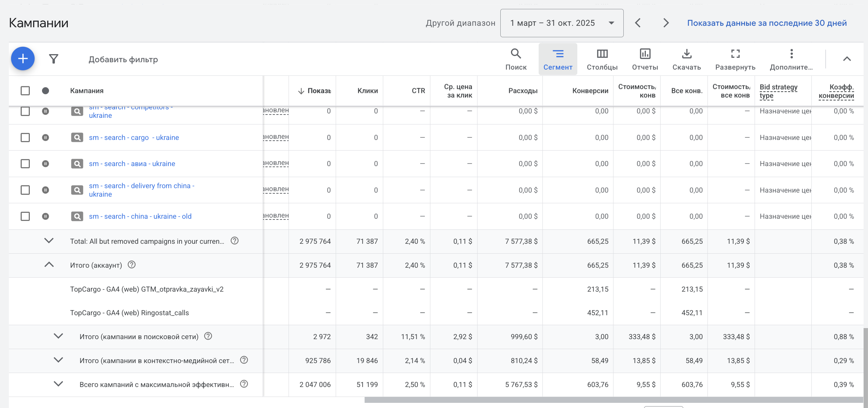Click TopCargo - GA4 (web) Ringostat_calls row text
The image size is (868, 408).
point(129,313)
